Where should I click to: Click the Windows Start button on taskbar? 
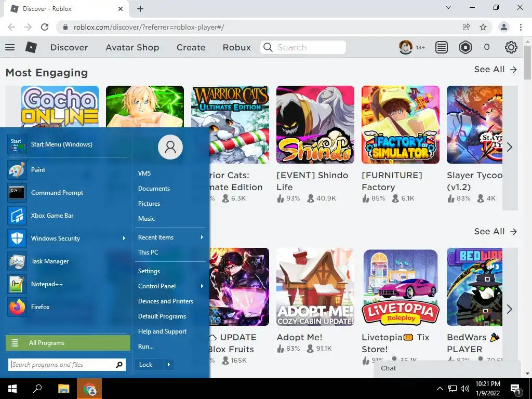(x=12, y=389)
